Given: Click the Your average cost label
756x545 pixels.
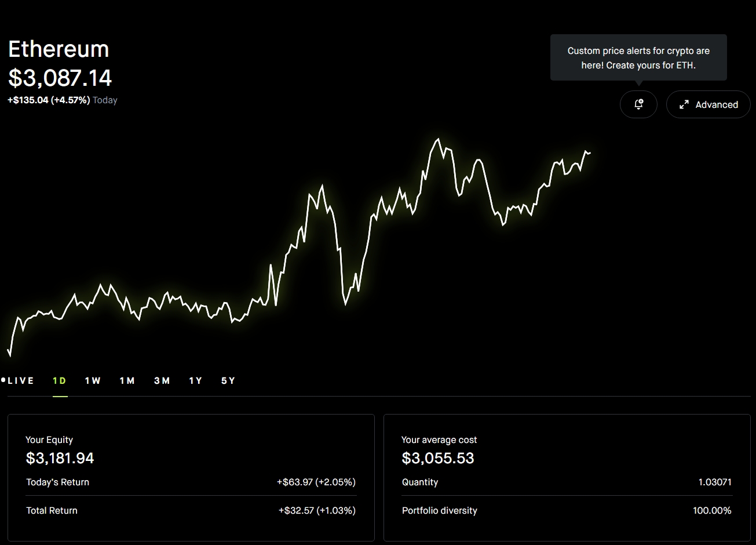Looking at the screenshot, I should pyautogui.click(x=439, y=439).
